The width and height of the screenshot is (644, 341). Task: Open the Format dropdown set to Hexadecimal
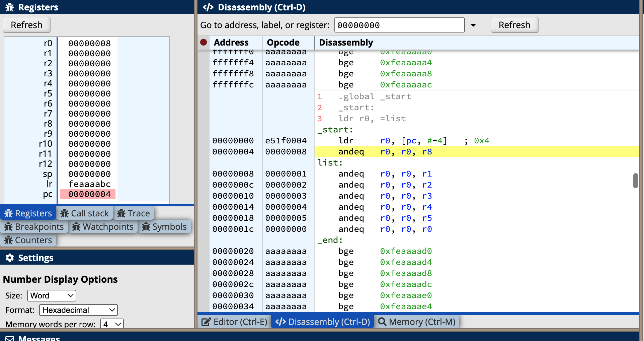click(78, 310)
